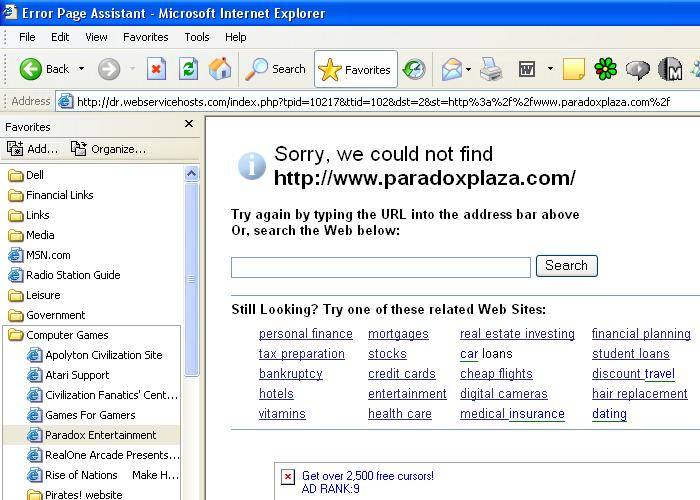Open the View menu

tap(96, 37)
